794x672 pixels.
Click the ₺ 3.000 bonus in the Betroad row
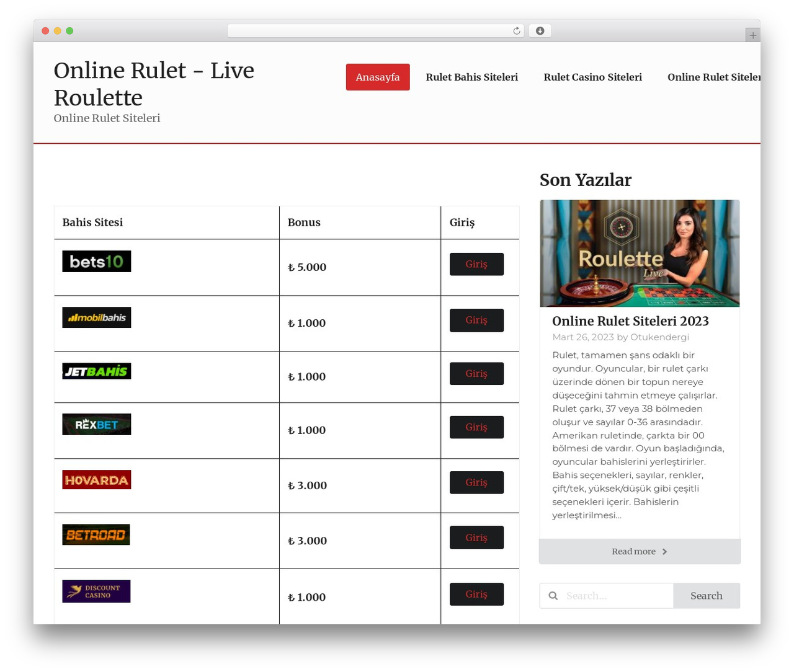tap(307, 541)
